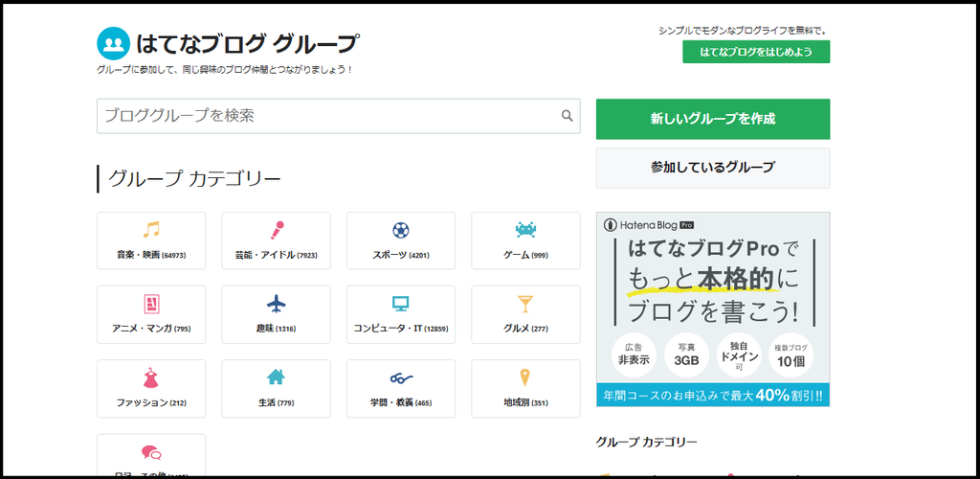This screenshot has height=479, width=980.
Task: Click the search magnifier icon
Action: pyautogui.click(x=567, y=115)
